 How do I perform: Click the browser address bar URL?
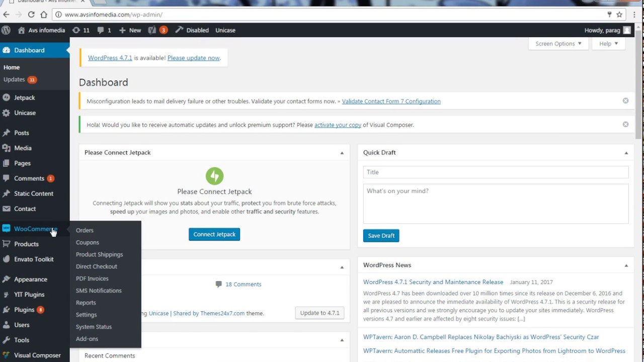[x=114, y=15]
